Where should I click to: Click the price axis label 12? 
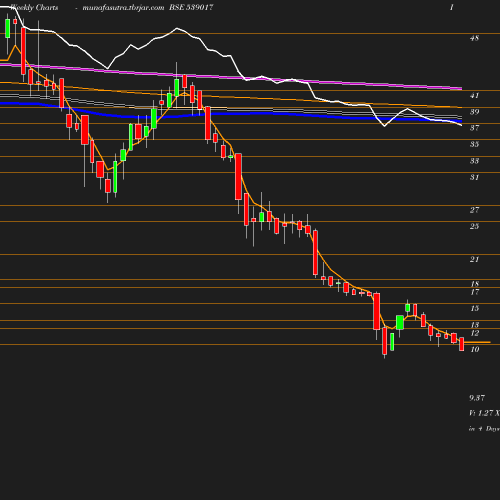(475, 333)
